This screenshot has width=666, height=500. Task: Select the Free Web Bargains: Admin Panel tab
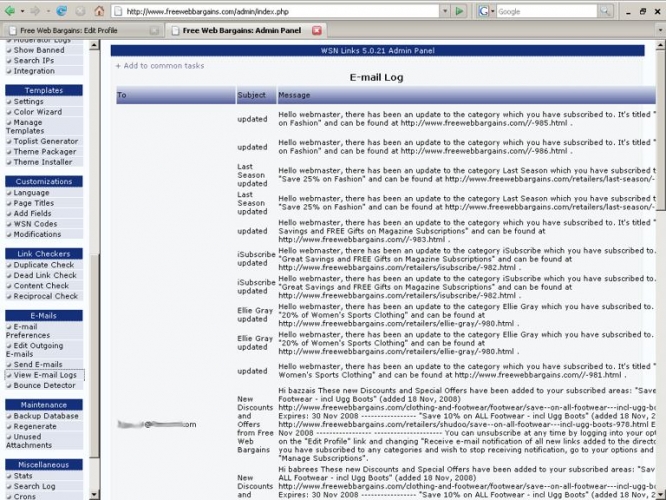pos(239,31)
